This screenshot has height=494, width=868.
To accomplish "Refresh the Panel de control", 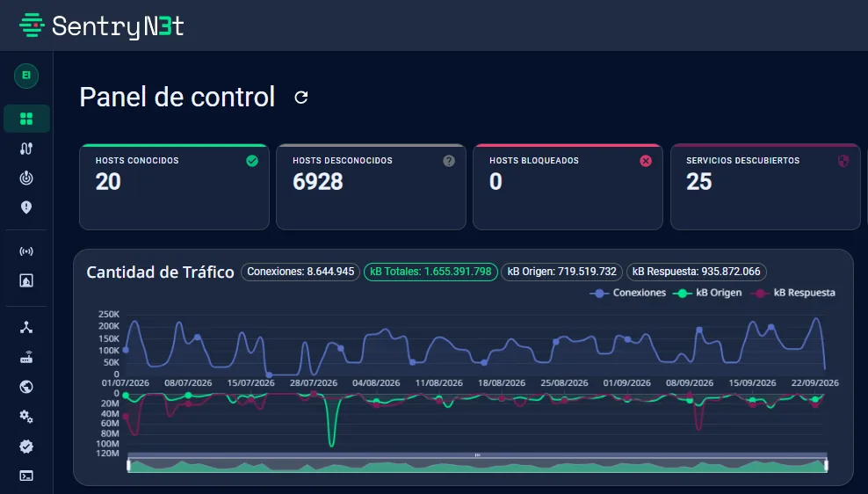I will 301,98.
